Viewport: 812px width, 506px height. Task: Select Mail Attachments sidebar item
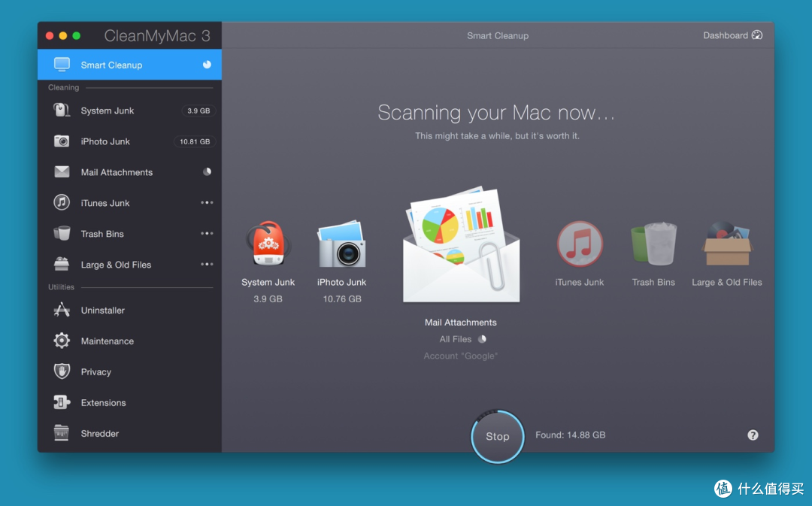(x=129, y=172)
